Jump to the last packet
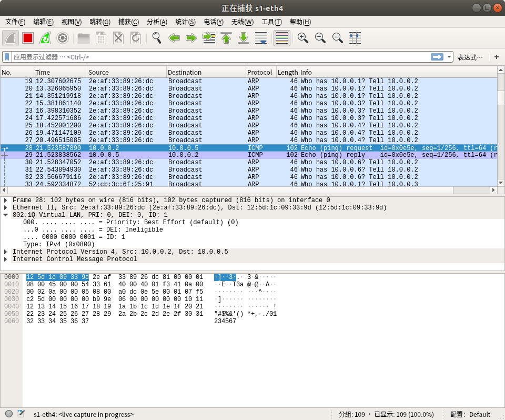Viewport: 505px width, 420px height. click(x=244, y=38)
